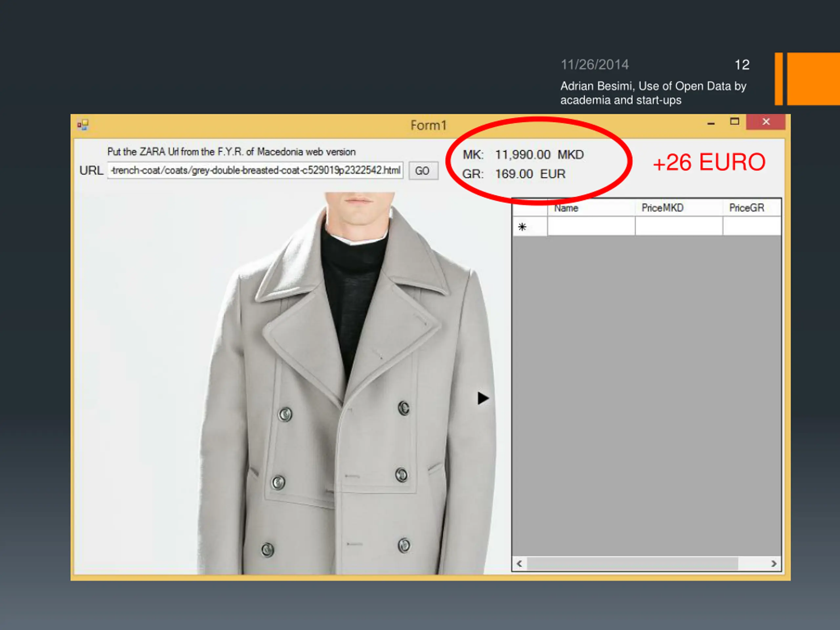This screenshot has height=630, width=840.
Task: Click the PriceGR column header
Action: (751, 208)
